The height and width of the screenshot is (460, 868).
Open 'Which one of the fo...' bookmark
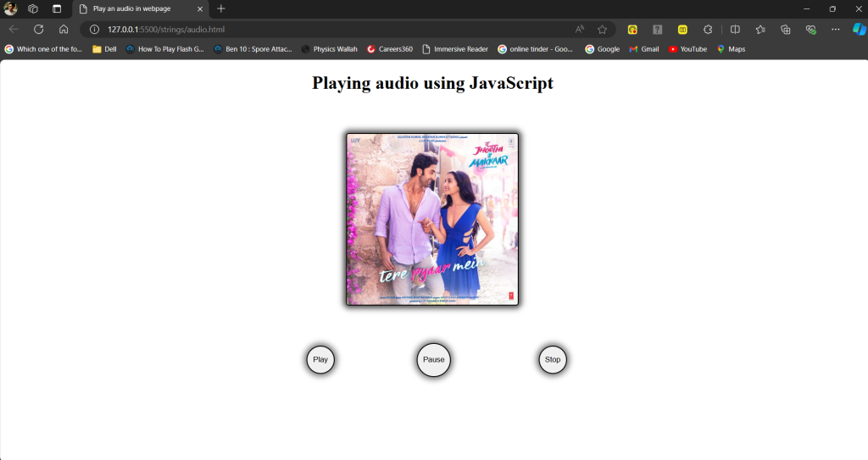[x=43, y=49]
